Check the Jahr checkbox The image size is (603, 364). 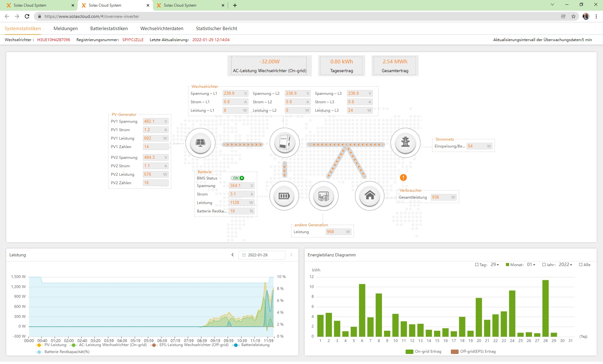click(544, 265)
